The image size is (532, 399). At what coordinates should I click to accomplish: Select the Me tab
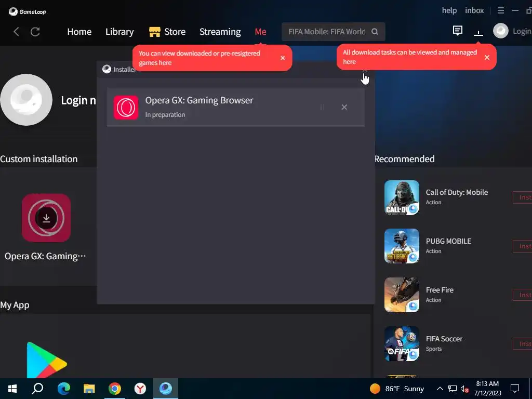pyautogui.click(x=260, y=32)
